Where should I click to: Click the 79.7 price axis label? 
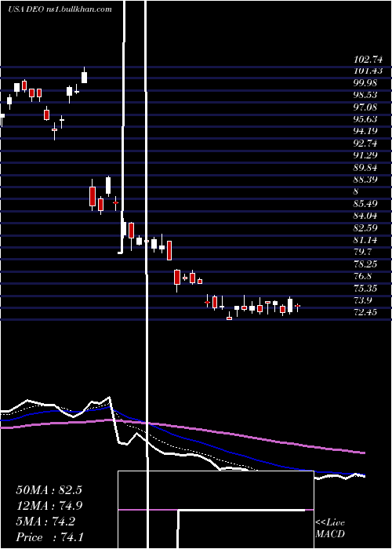(363, 252)
